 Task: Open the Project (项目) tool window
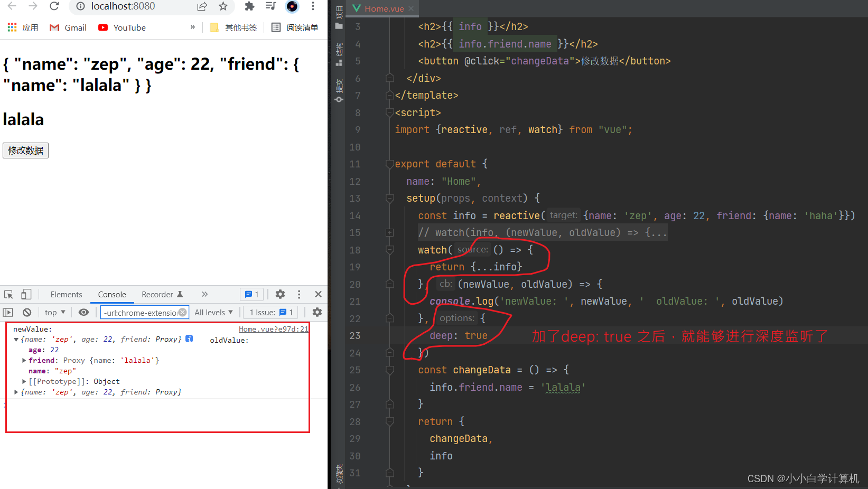pyautogui.click(x=339, y=18)
